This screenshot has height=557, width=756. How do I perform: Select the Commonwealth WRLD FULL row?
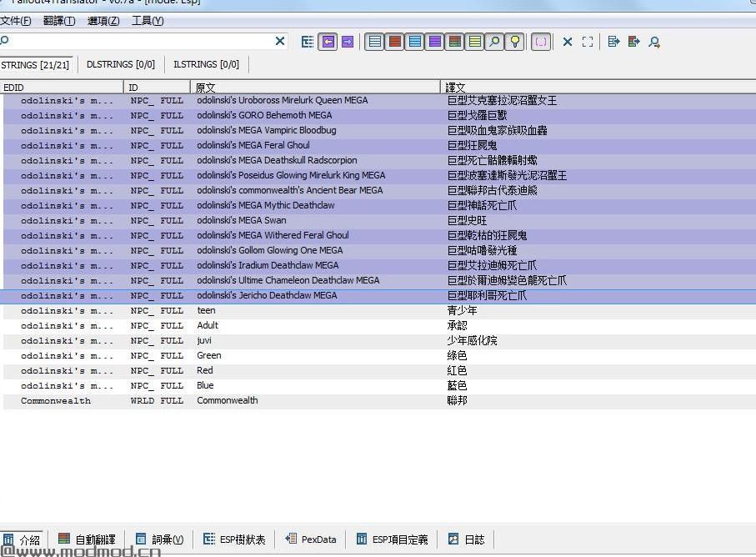coord(379,401)
